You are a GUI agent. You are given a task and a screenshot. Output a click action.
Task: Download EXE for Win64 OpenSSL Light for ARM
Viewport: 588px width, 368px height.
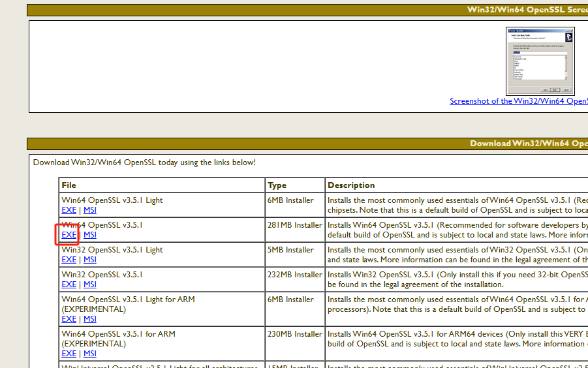click(69, 319)
